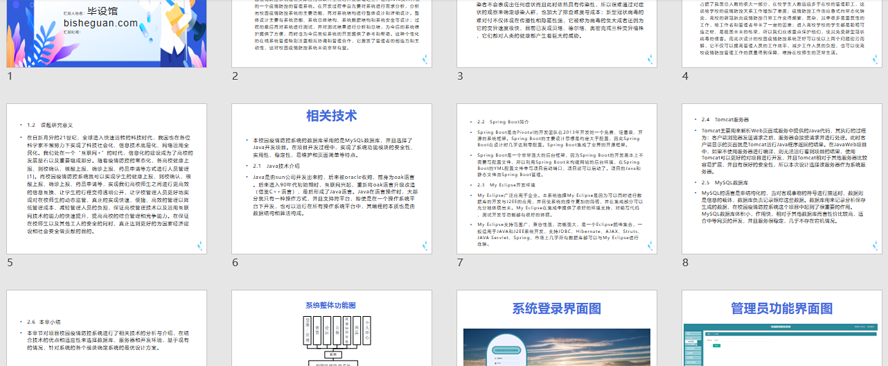Click the "2.1 Java技术介绍" bullet text
The height and width of the screenshot is (366, 888).
click(x=276, y=166)
